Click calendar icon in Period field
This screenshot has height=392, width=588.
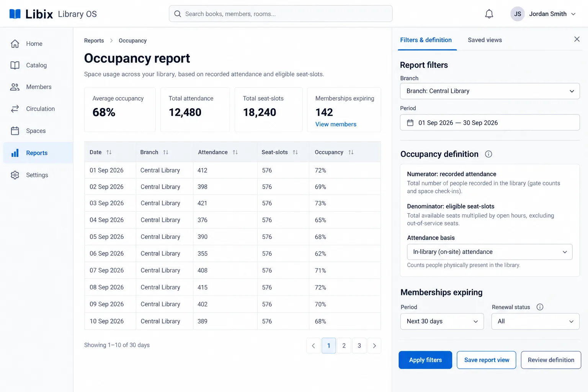tap(410, 123)
